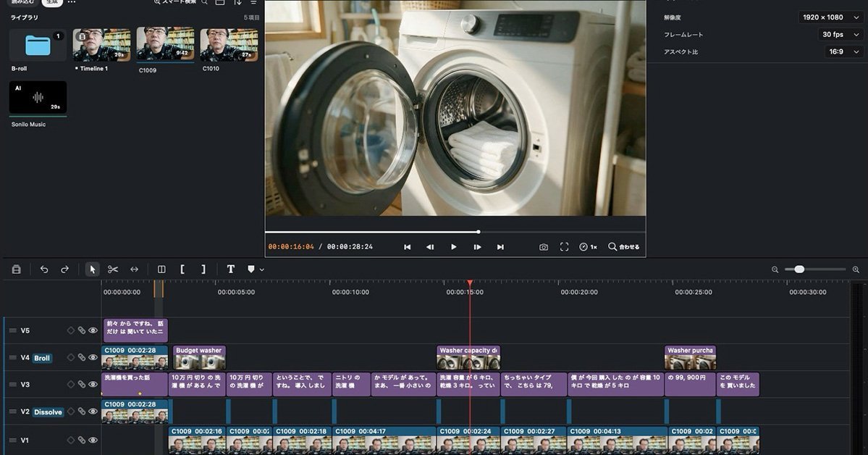868x455 pixels.
Task: Open the three-dots more menu in library
Action: [x=72, y=2]
